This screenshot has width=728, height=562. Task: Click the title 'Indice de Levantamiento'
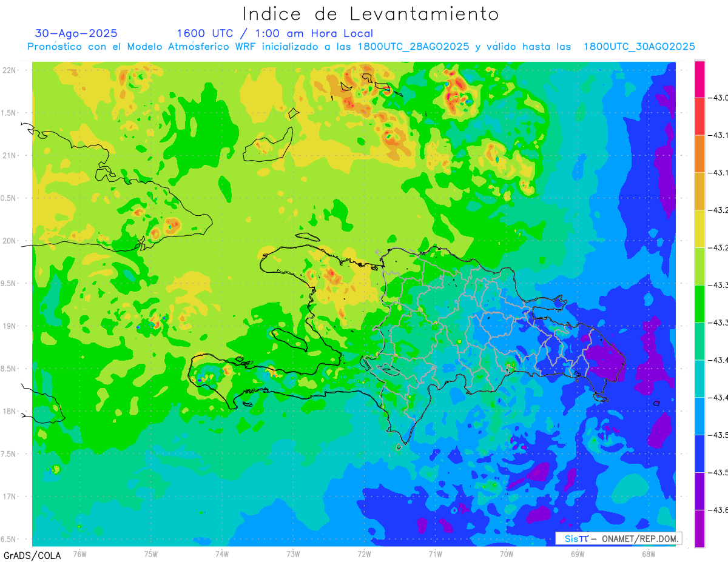click(x=371, y=13)
